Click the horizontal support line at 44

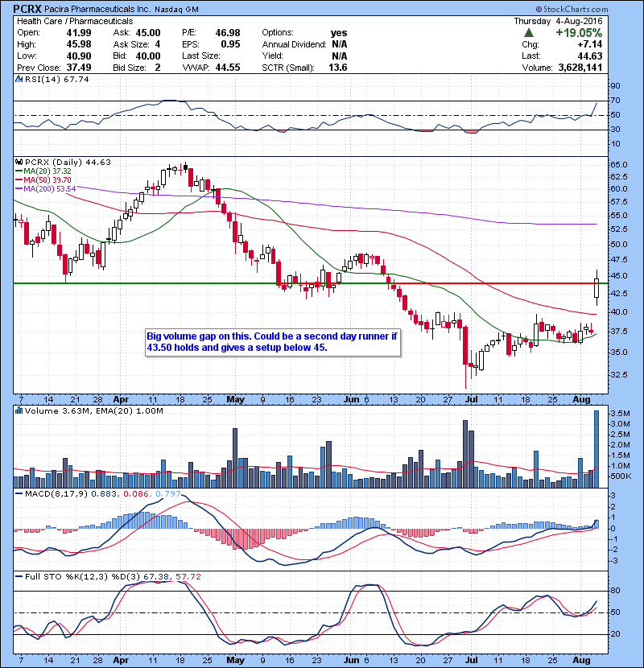pyautogui.click(x=310, y=283)
